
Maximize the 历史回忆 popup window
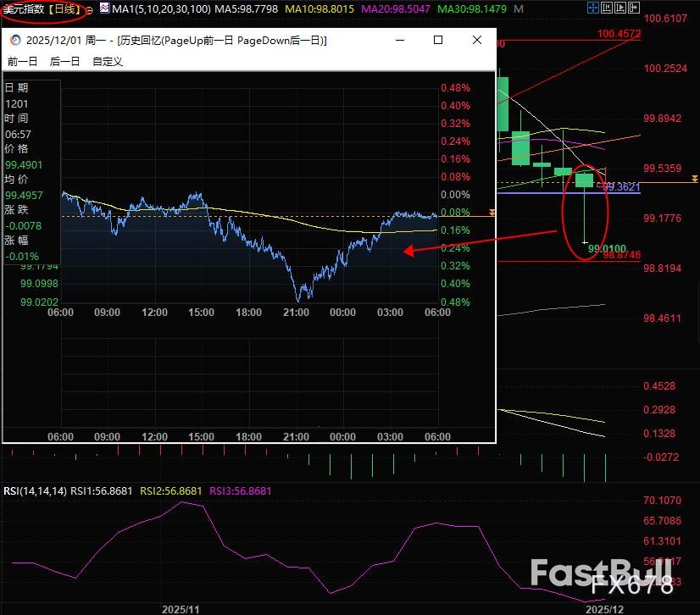tap(438, 41)
